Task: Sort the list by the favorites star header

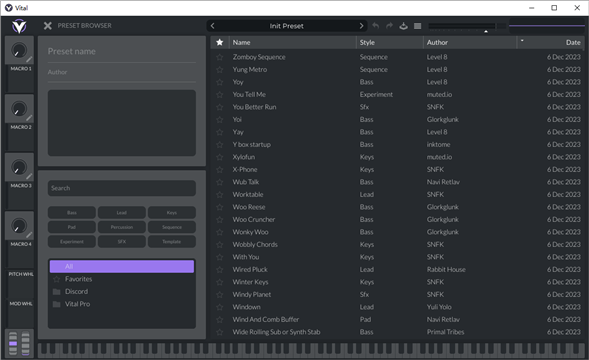Action: tap(220, 42)
